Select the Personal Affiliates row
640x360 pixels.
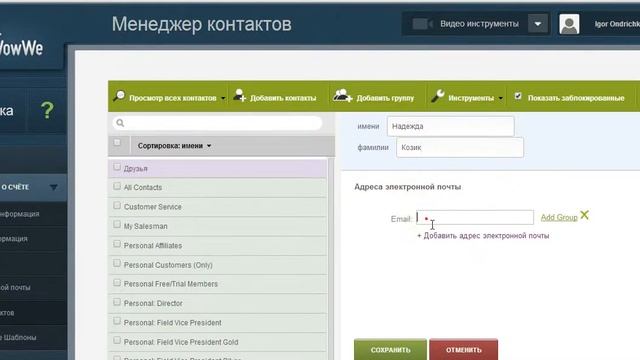pyautogui.click(x=218, y=245)
